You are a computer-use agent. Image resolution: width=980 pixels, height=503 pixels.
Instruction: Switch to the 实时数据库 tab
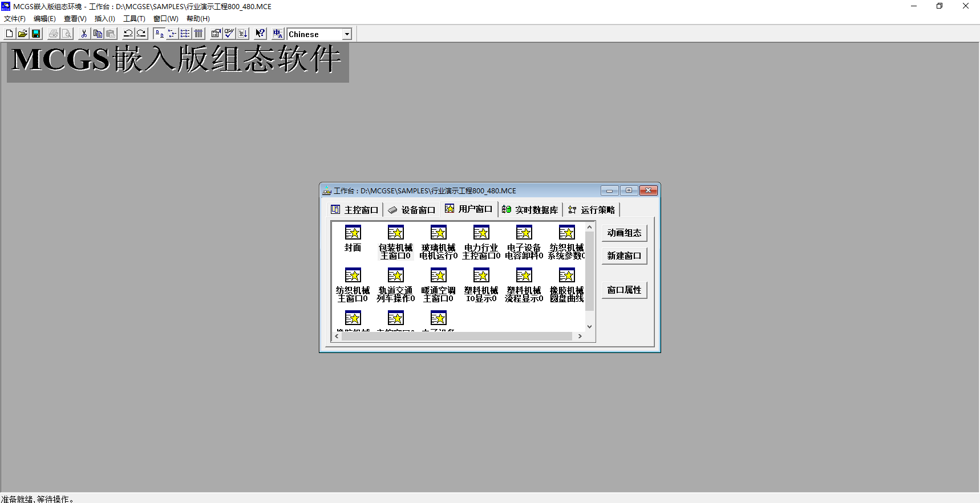click(x=531, y=210)
